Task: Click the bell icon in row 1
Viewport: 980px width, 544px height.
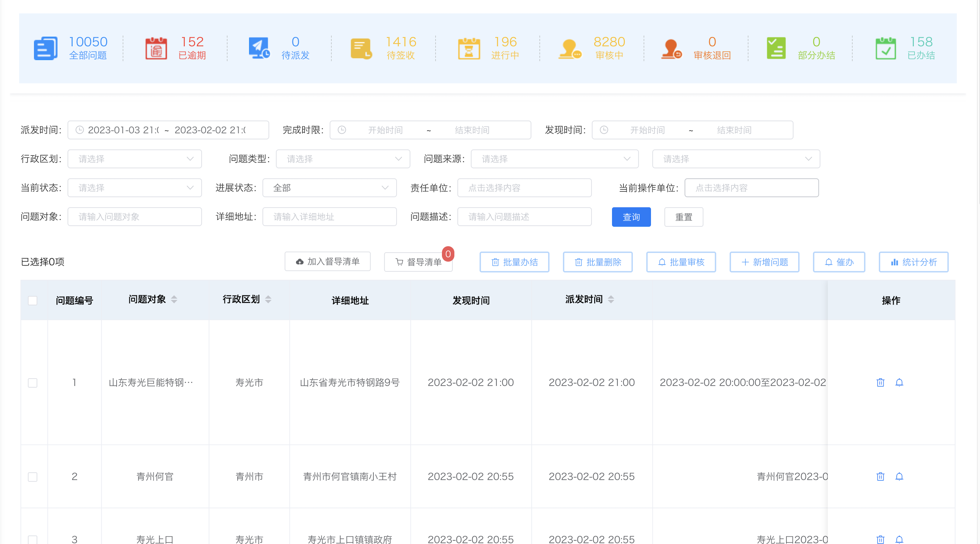Action: [x=899, y=382]
